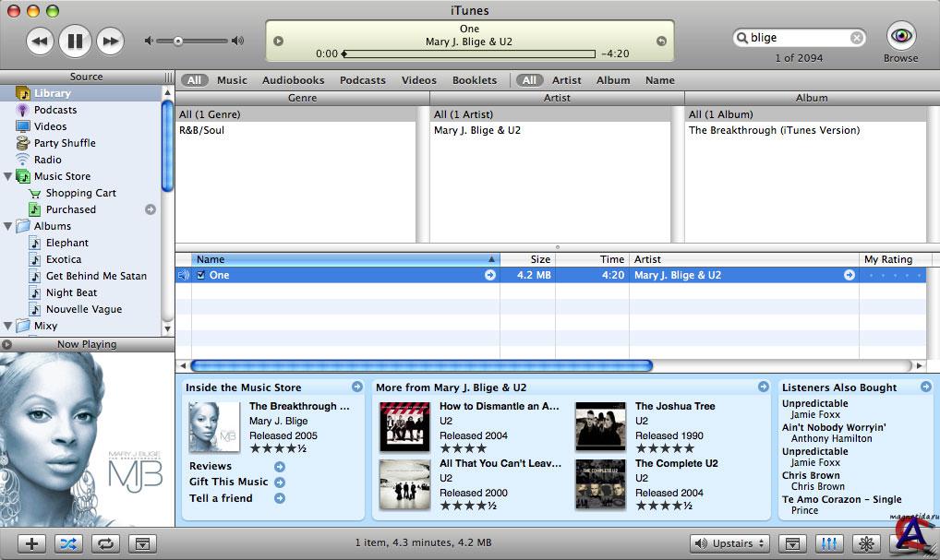Toggle shuffle playback

[x=68, y=543]
